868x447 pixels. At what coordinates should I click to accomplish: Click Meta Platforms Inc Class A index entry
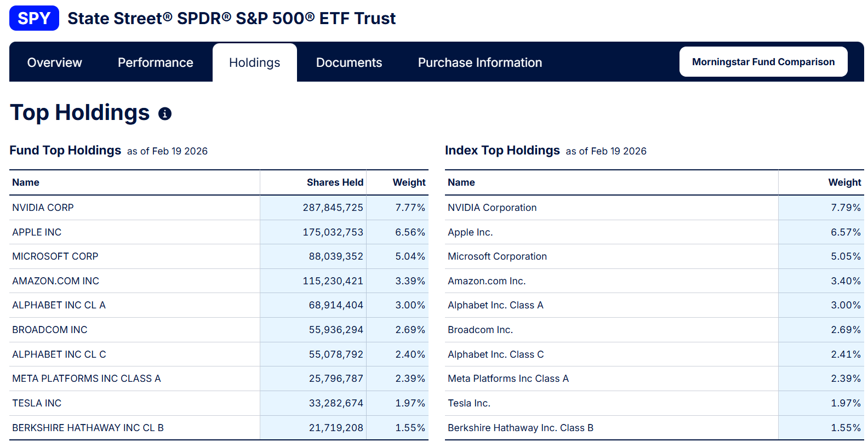[508, 379]
